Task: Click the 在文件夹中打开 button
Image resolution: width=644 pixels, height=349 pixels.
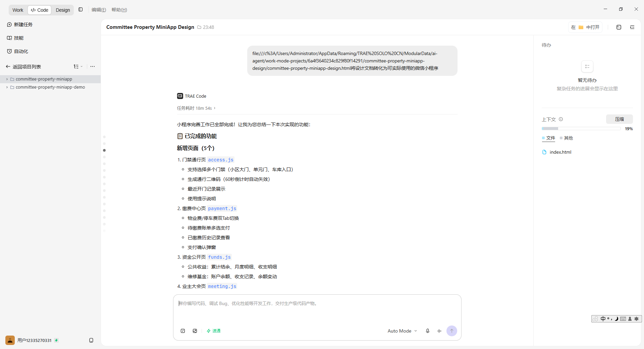Action: pos(585,27)
